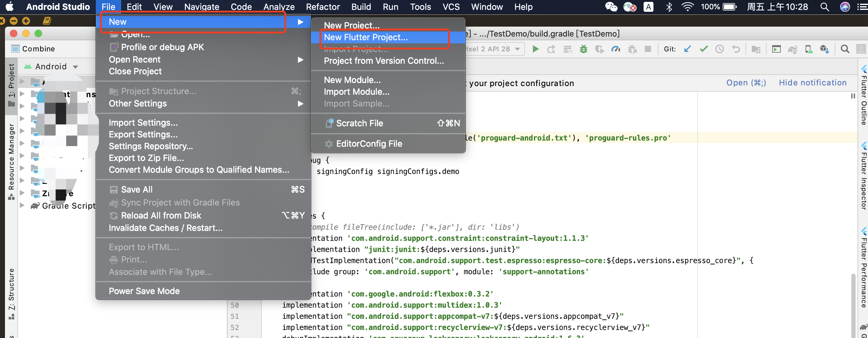Click the Wi-Fi icon in the menu bar
The height and width of the screenshot is (338, 868).
687,7
